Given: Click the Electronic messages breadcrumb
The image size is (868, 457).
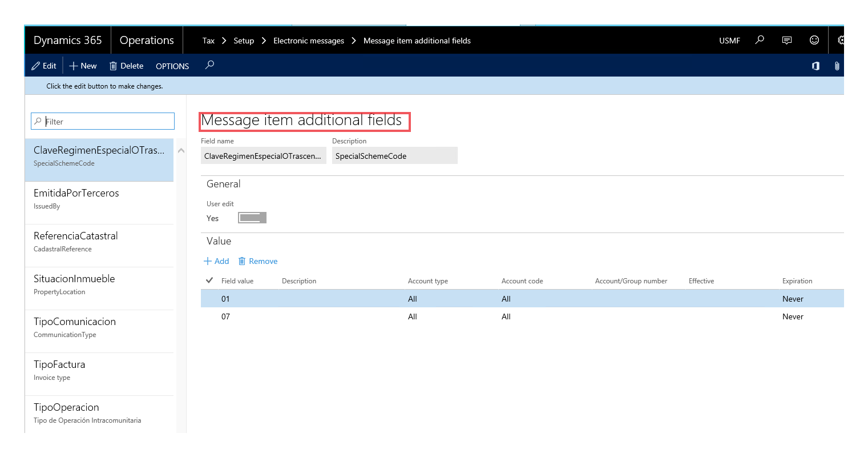Looking at the screenshot, I should pos(309,41).
